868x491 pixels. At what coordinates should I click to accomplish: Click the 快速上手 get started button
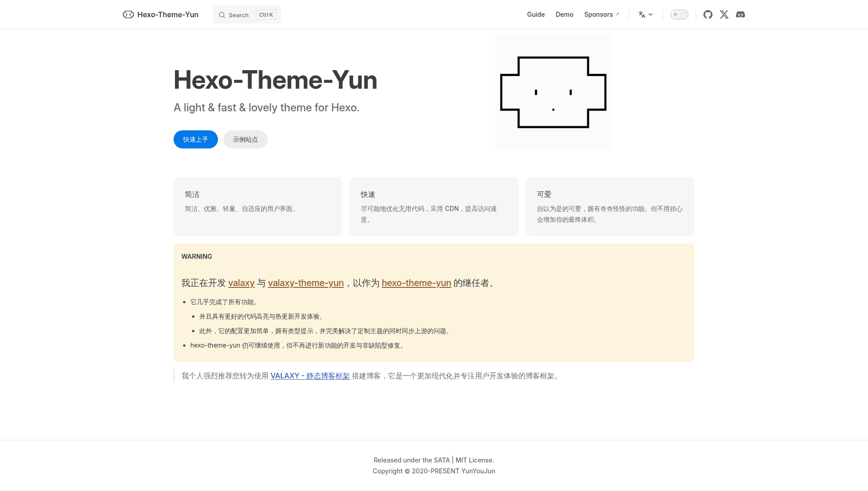[196, 139]
